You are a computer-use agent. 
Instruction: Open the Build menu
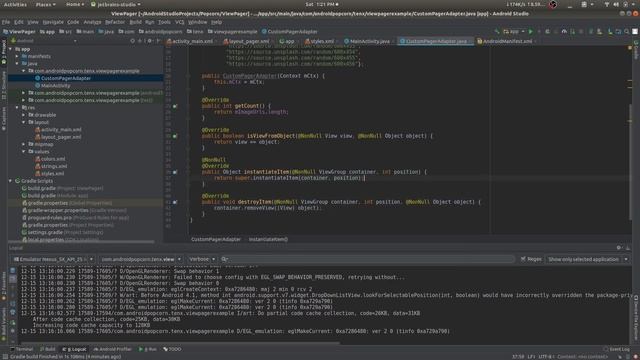click(x=135, y=22)
